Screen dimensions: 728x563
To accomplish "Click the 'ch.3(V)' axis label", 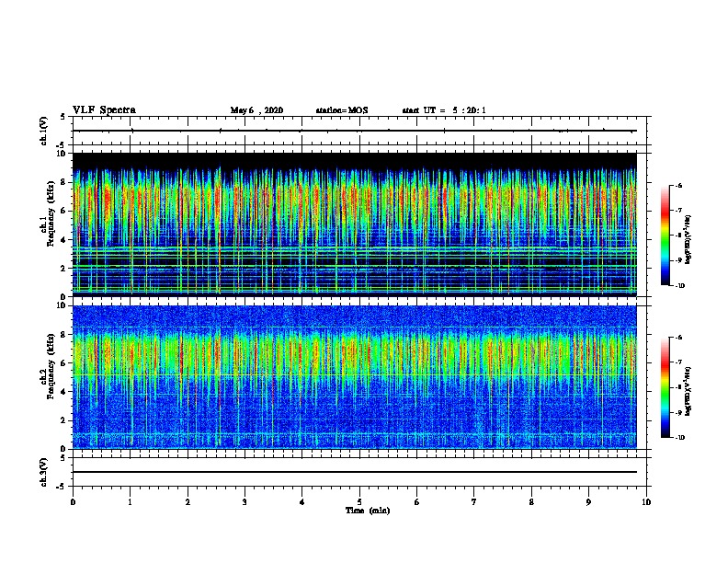I will click(44, 472).
